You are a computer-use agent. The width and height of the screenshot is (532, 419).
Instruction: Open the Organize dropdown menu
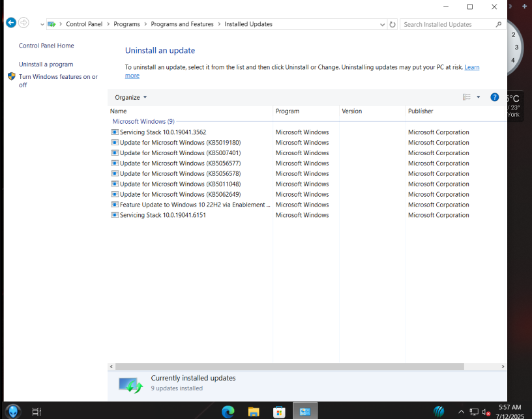130,97
